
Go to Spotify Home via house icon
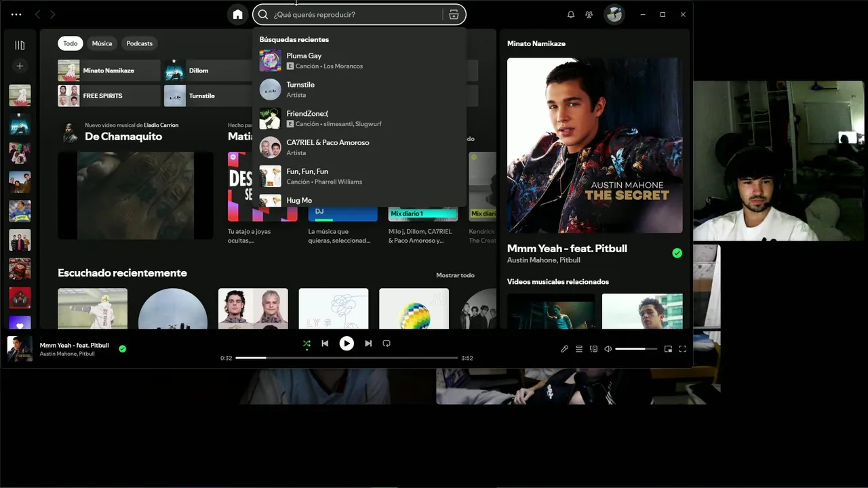(237, 14)
